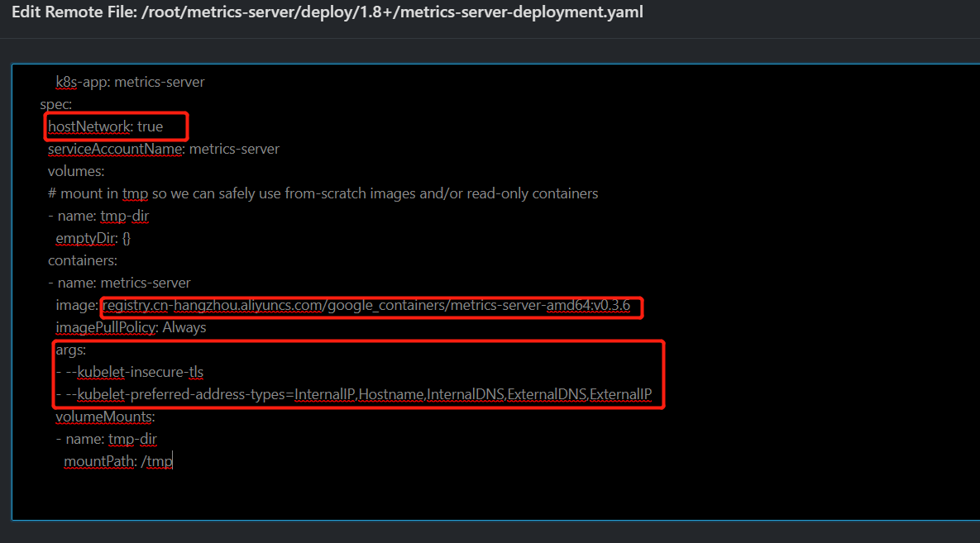
Task: Click the 'serviceAccountName: metrics-server' line
Action: (164, 149)
